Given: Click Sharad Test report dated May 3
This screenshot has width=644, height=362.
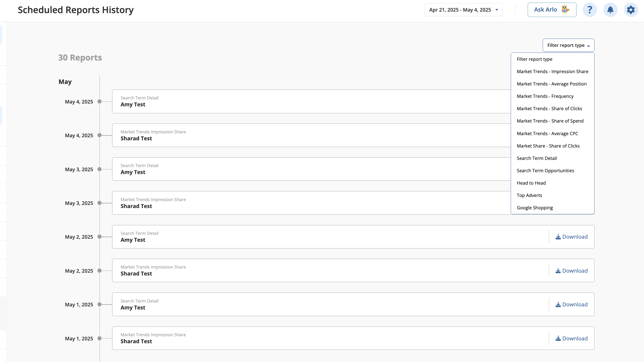Looking at the screenshot, I should point(311,203).
